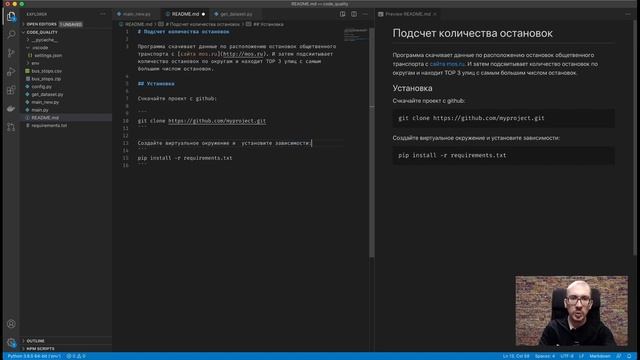Expand the NPM SCRIPTS section
Screen dimensions: 640x360
40,349
